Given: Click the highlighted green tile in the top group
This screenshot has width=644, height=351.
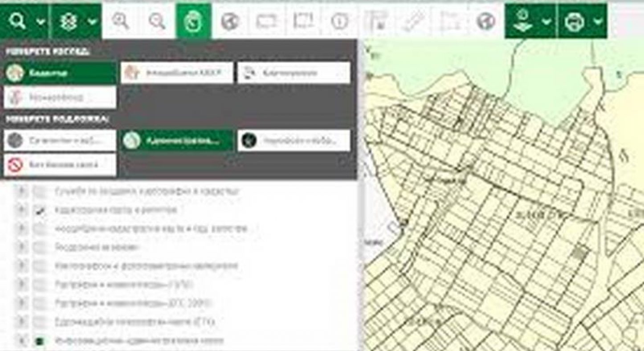Looking at the screenshot, I should 60,73.
